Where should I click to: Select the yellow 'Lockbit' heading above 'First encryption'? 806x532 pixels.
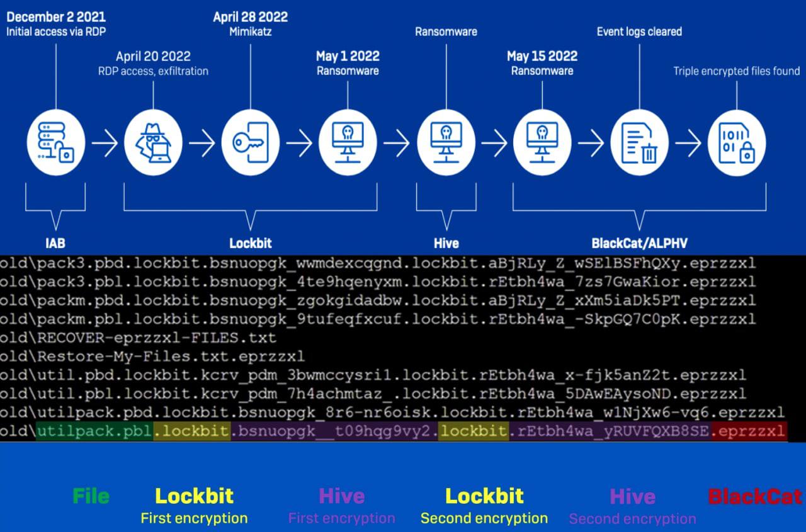pos(195,496)
